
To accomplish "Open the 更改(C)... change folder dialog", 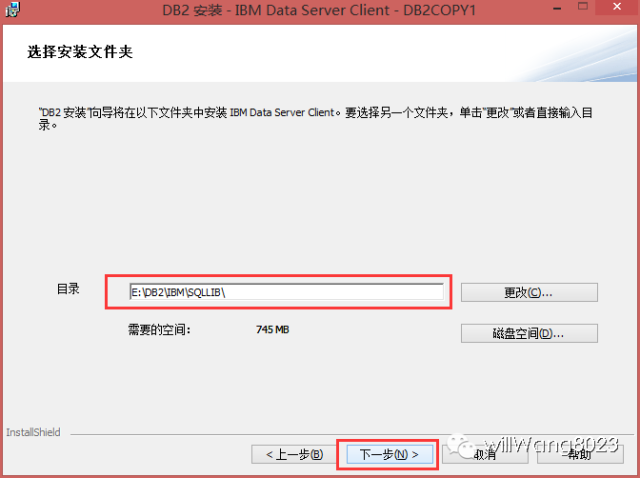I will tap(529, 292).
